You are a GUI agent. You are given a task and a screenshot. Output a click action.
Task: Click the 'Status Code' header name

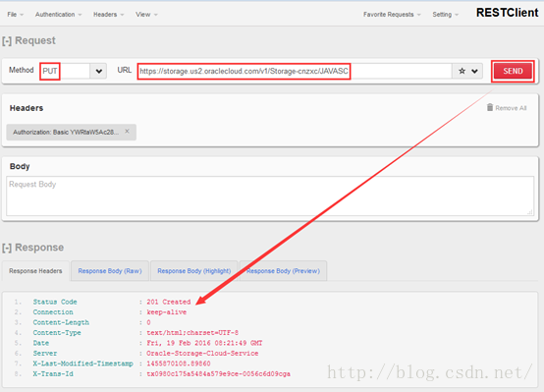55,302
